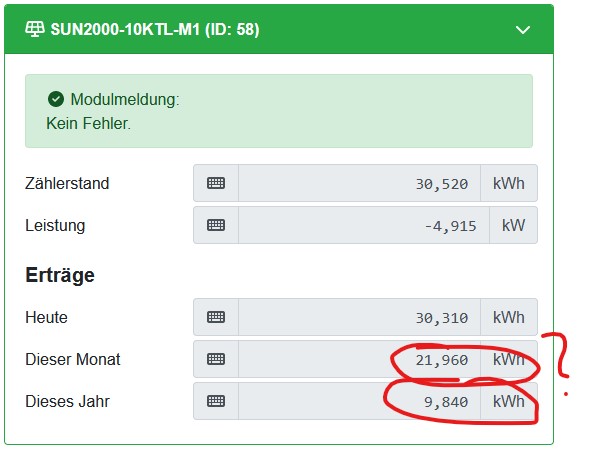Click the green checkmark Modulmeldung icon
The height and width of the screenshot is (450, 589).
56,99
